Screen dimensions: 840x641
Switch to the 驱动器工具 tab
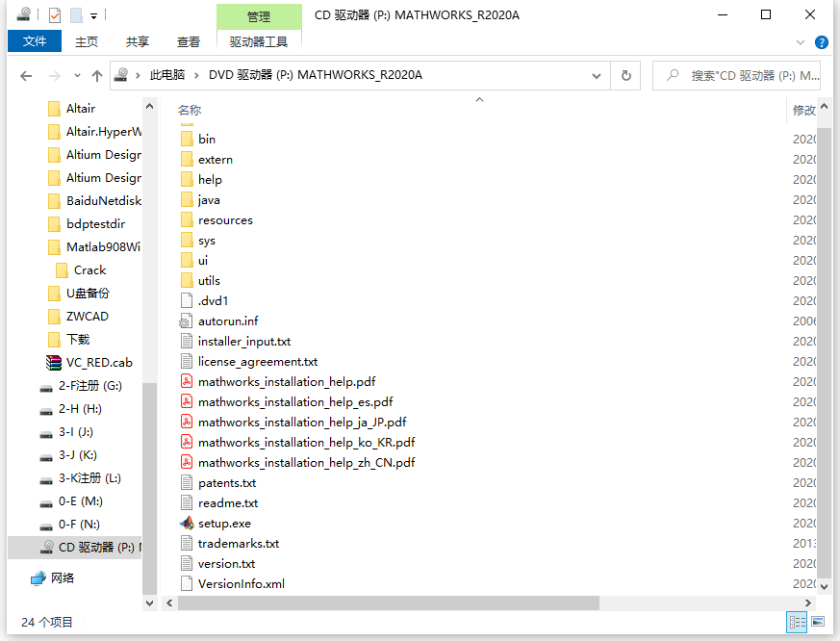coord(259,41)
